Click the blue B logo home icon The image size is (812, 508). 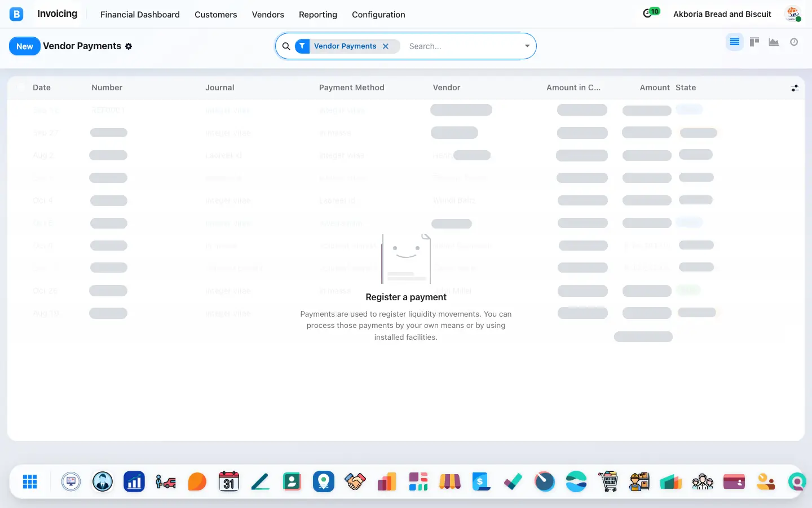click(16, 14)
